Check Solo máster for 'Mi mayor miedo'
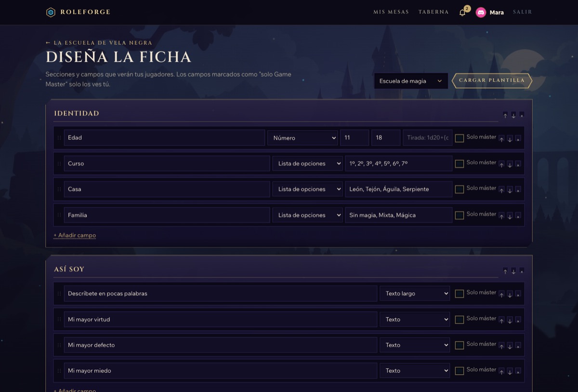 click(x=460, y=371)
